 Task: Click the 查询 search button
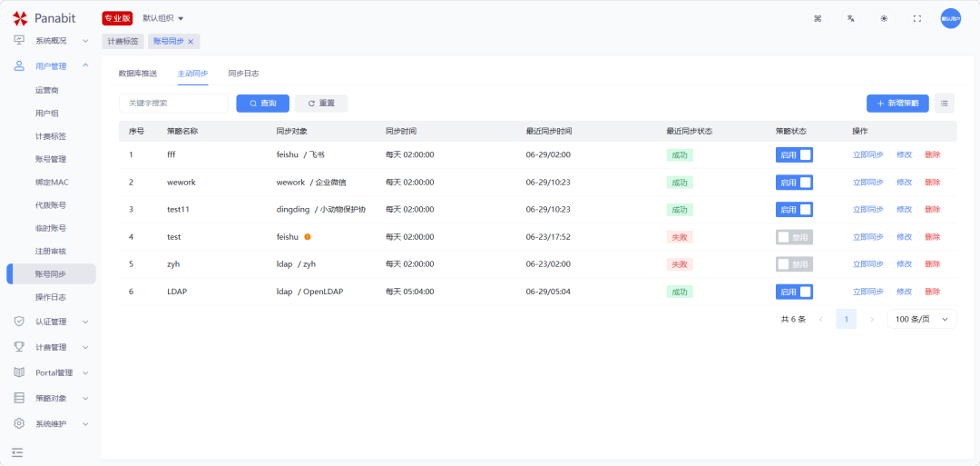pyautogui.click(x=262, y=104)
